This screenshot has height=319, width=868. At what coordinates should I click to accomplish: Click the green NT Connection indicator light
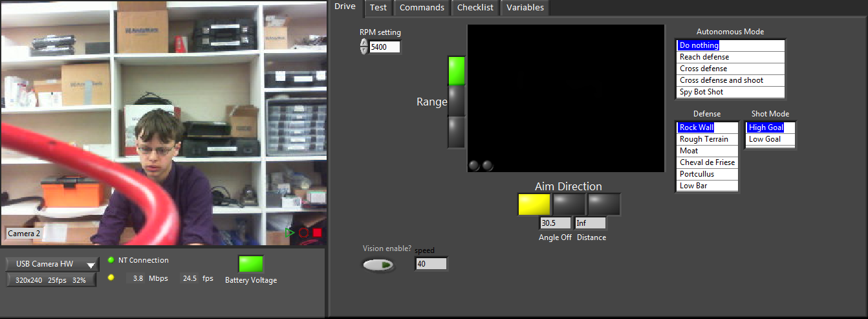click(111, 260)
